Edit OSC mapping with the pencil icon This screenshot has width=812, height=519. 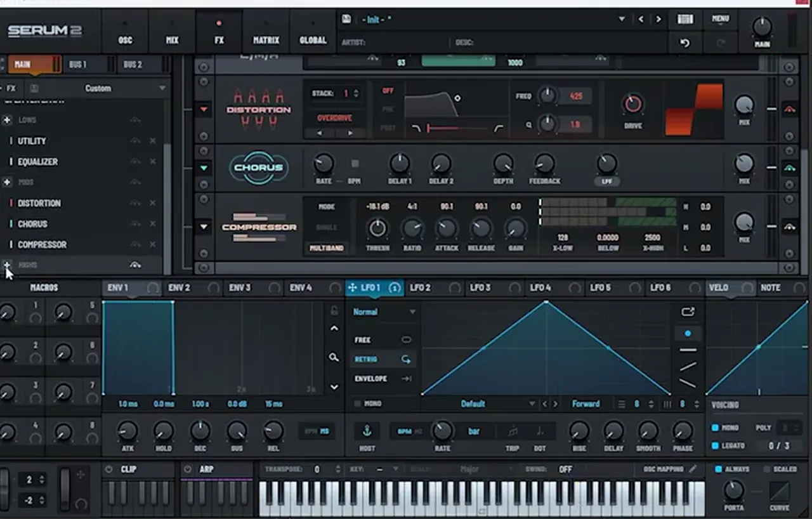pyautogui.click(x=693, y=469)
